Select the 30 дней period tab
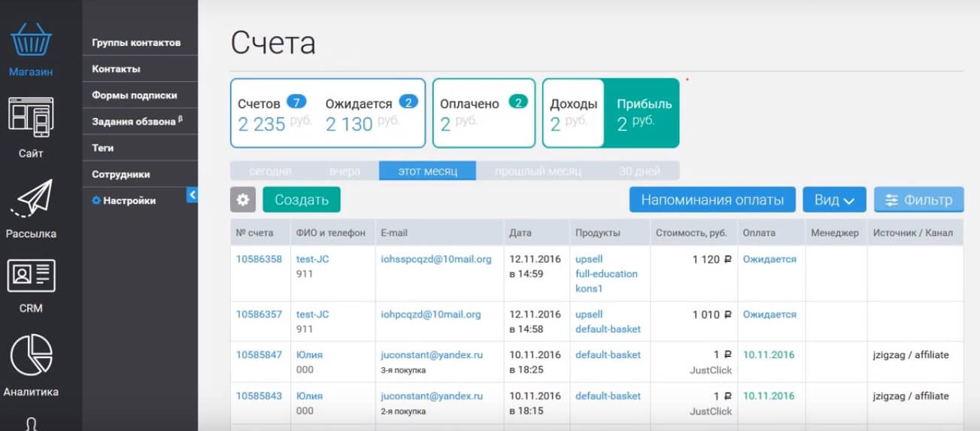 click(x=639, y=171)
